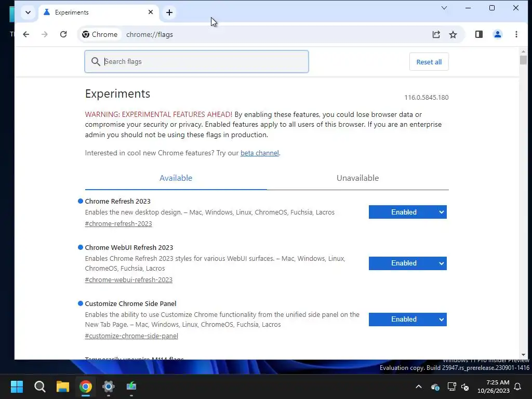Bookmark this page with star icon

tap(453, 34)
